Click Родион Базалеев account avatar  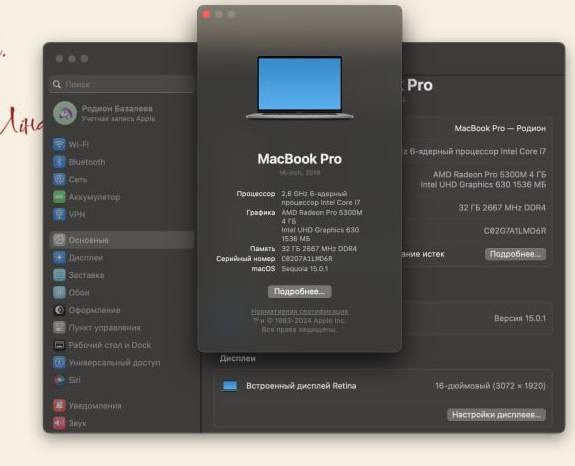click(65, 113)
